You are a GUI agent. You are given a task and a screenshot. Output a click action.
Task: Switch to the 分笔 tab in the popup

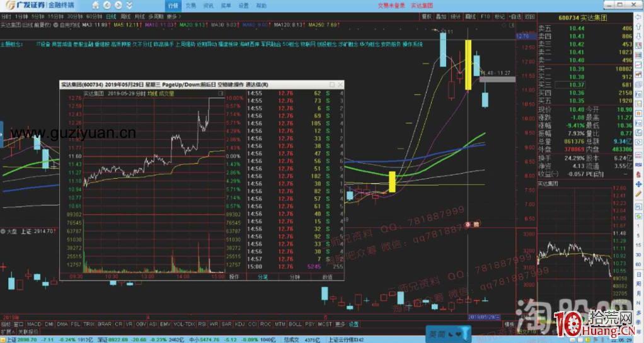[262, 277]
